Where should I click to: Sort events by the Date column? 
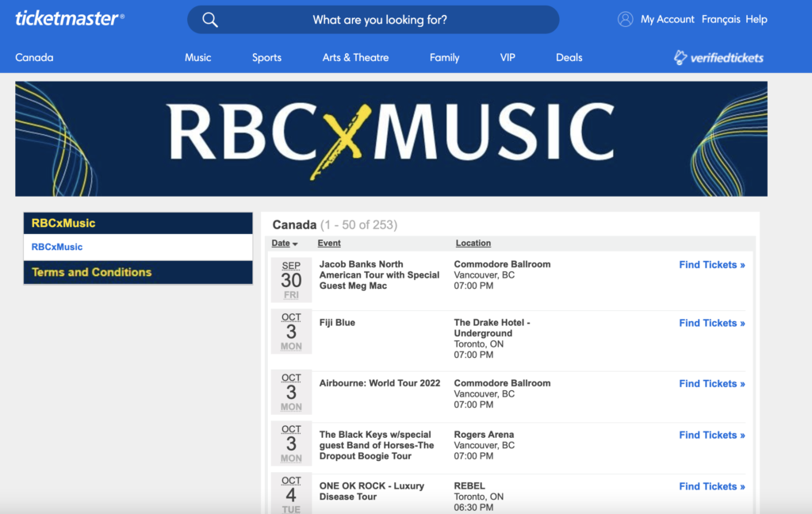coord(284,244)
